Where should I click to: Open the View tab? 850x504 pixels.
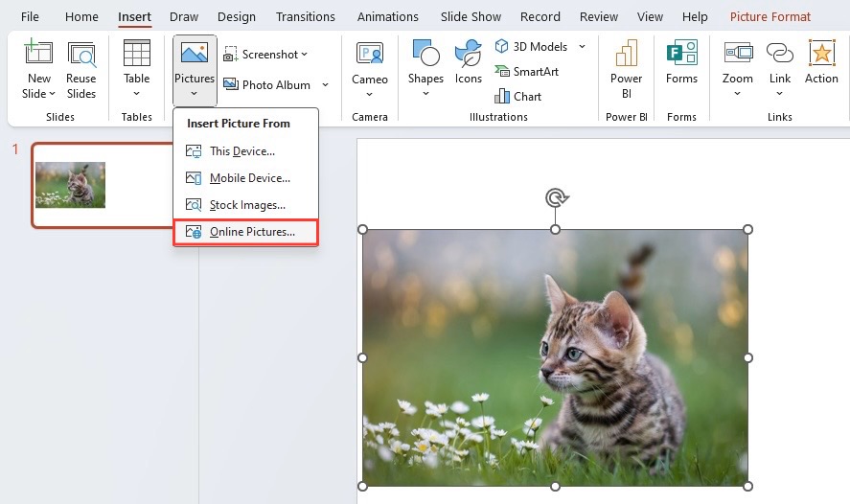pyautogui.click(x=650, y=17)
